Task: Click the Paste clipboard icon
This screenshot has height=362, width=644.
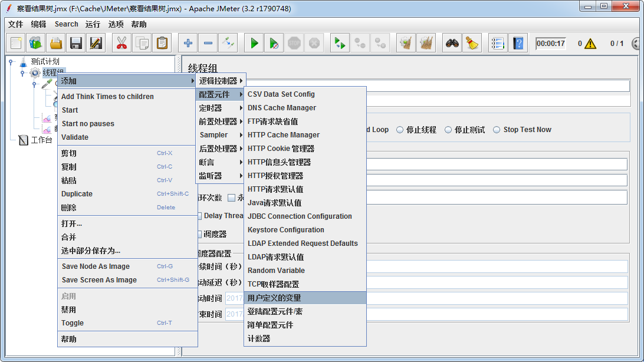Action: [x=162, y=43]
